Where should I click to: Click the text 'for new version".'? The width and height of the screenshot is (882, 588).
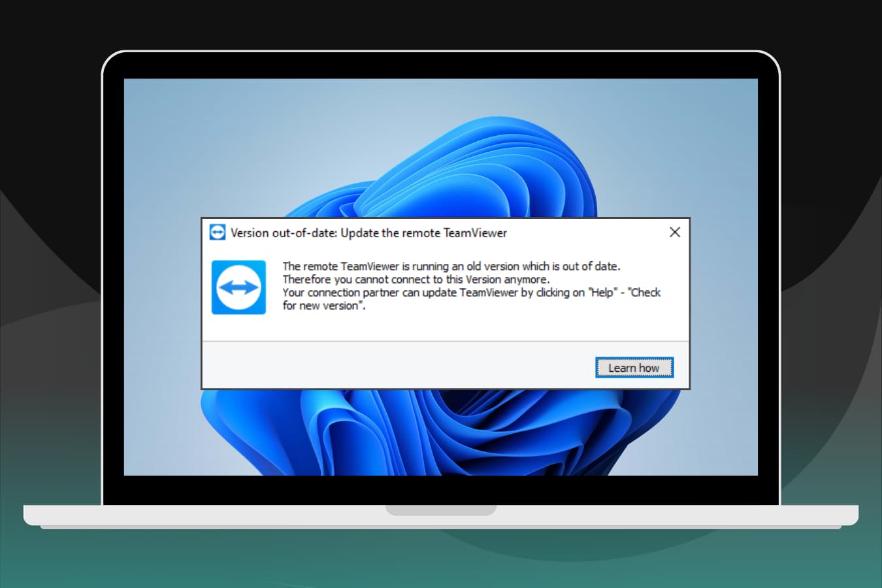pyautogui.click(x=323, y=305)
